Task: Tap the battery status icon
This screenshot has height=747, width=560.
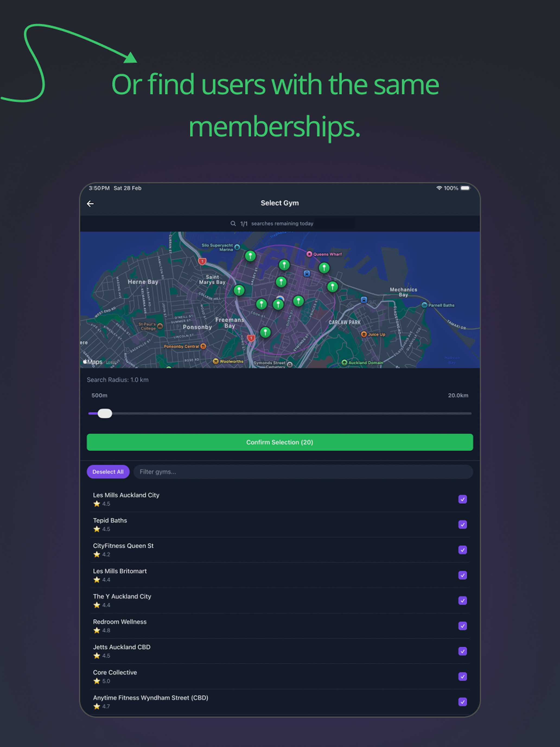Action: click(x=465, y=188)
